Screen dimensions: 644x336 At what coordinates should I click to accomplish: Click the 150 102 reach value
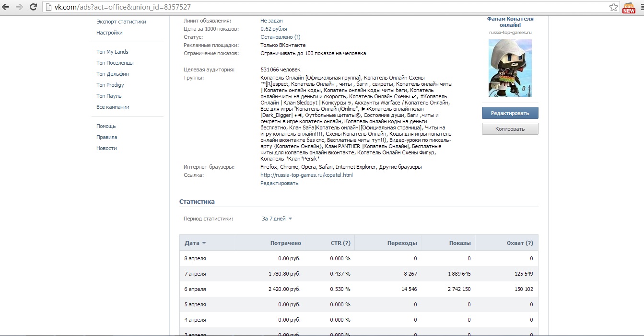[x=523, y=289]
